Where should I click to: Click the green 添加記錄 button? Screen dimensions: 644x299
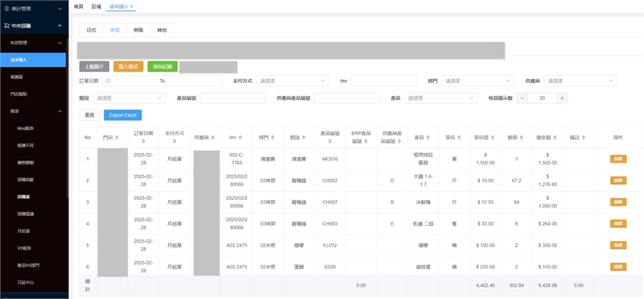click(x=163, y=67)
